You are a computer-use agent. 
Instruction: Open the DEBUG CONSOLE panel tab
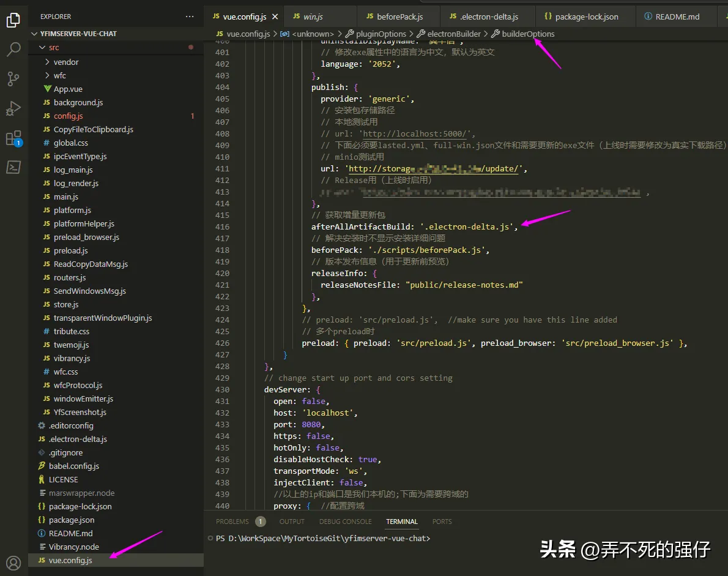pos(346,522)
